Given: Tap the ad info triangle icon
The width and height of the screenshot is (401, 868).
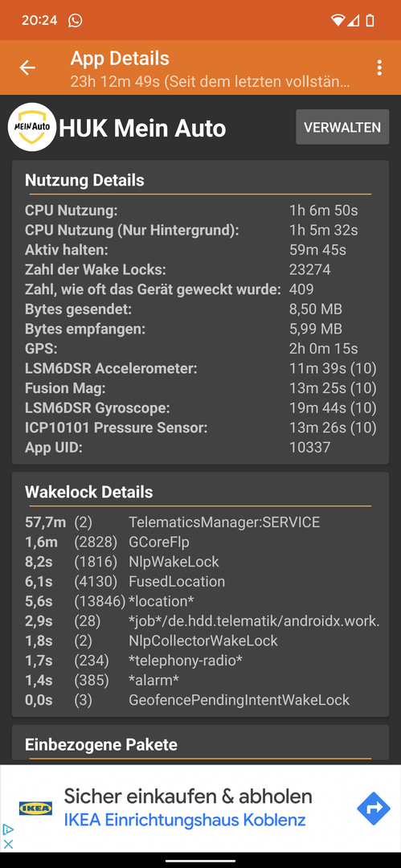Looking at the screenshot, I should (8, 829).
